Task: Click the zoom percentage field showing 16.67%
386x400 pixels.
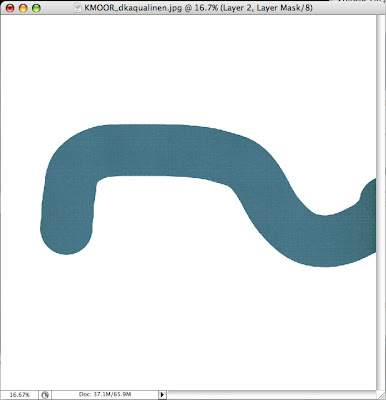Action: (20, 395)
